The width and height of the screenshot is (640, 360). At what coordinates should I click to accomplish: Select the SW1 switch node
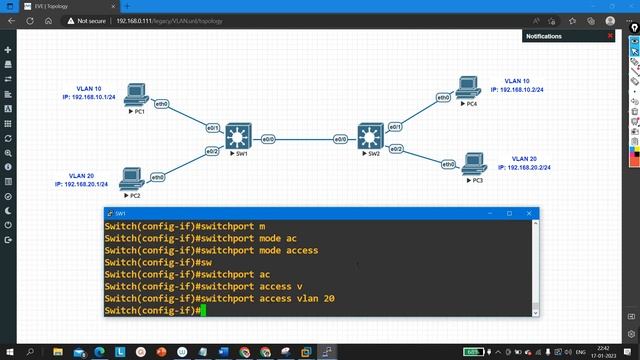coord(238,136)
